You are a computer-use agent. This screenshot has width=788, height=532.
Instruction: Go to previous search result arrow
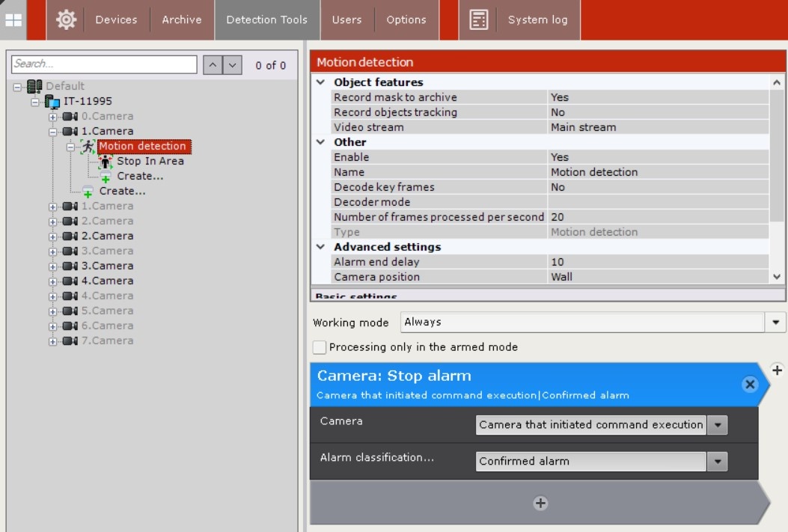point(213,65)
